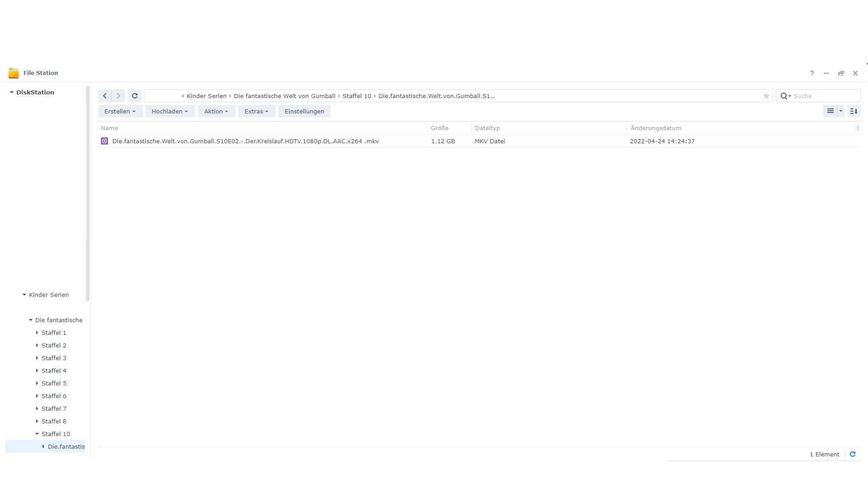The width and height of the screenshot is (868, 488).
Task: Open the Aktion menu
Action: 216,111
